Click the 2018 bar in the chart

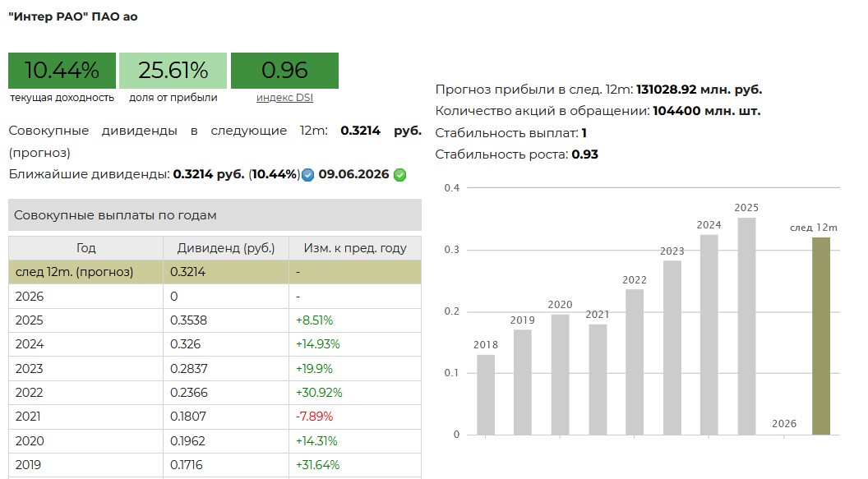click(486, 394)
